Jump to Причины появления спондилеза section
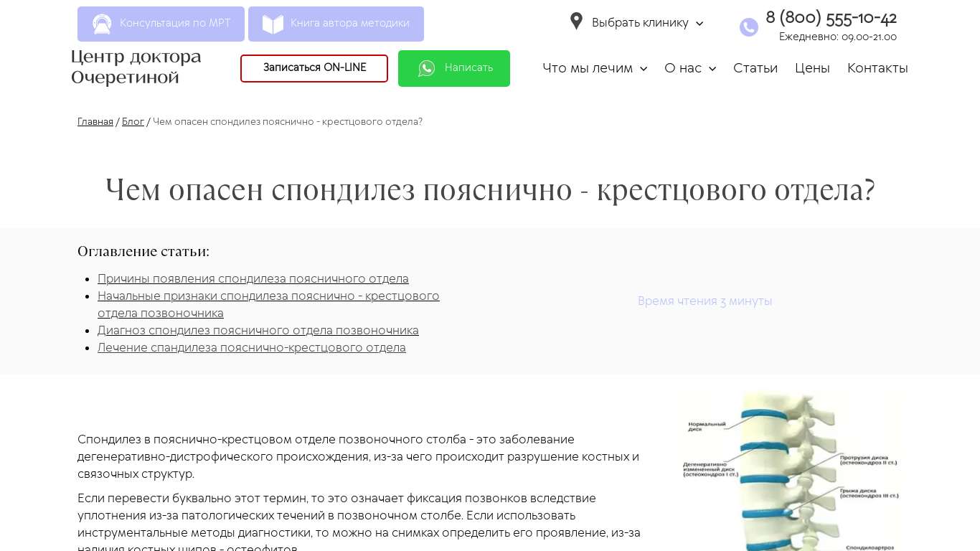Screen dimensions: 980x551 coord(253,279)
